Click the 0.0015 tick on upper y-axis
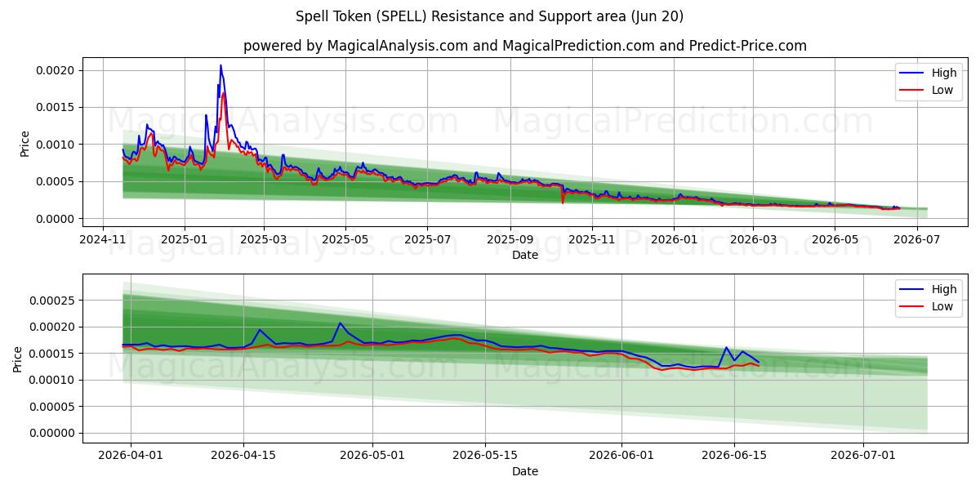Image resolution: width=980 pixels, height=490 pixels. click(x=56, y=107)
